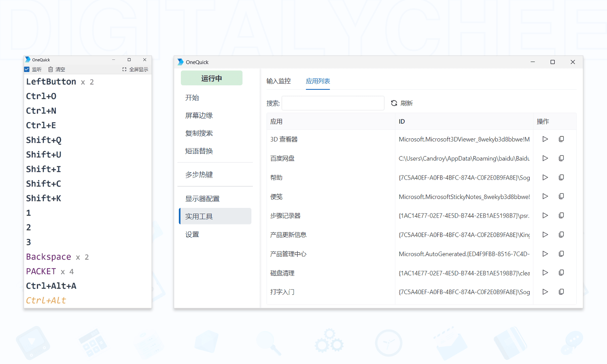Copy the ID of 步骤记录器
607x364 pixels.
click(x=561, y=216)
